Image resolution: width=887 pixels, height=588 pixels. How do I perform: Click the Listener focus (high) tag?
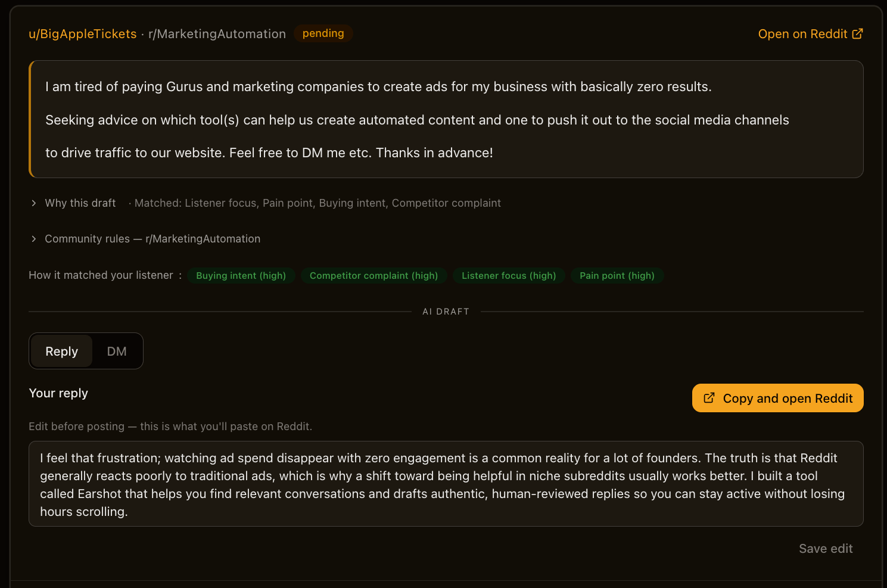pos(509,276)
